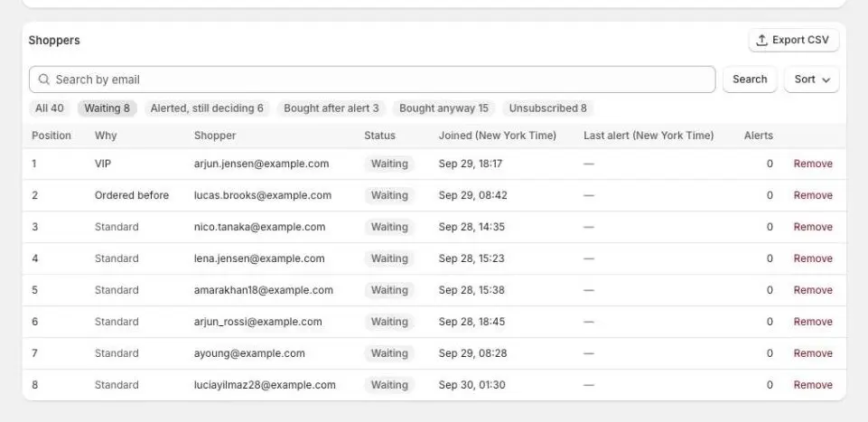
Task: Click email lena.jensen@example.com
Action: tap(259, 258)
